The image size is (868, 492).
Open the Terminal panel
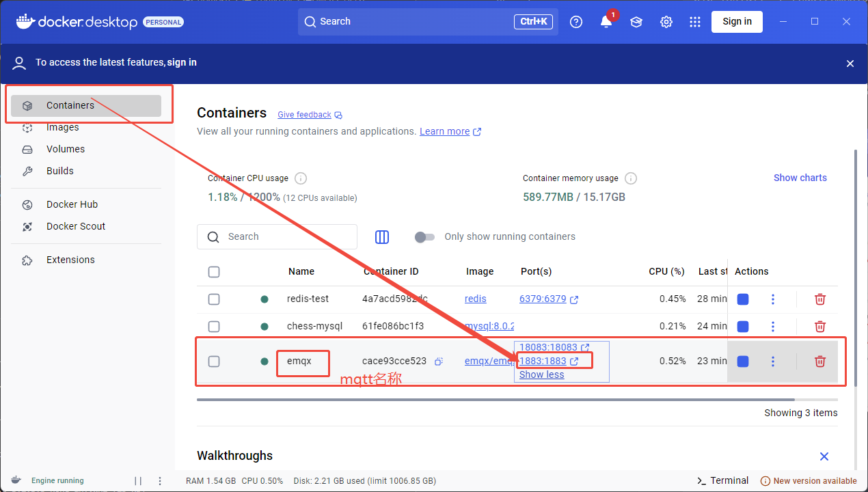click(722, 480)
